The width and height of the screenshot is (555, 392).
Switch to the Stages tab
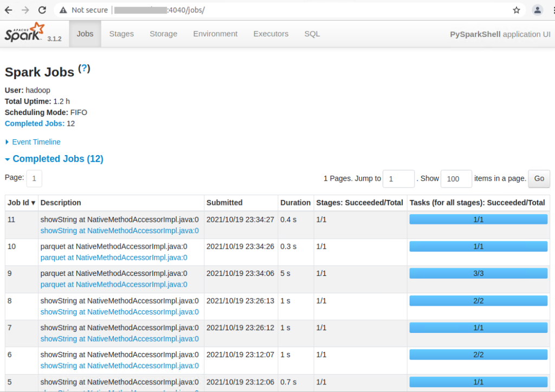121,34
